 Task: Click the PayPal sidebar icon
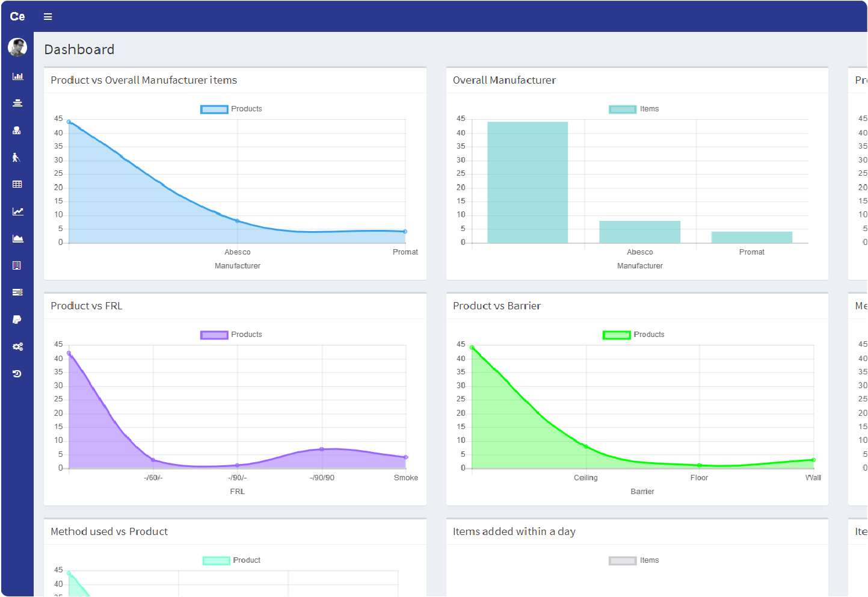tap(17, 320)
